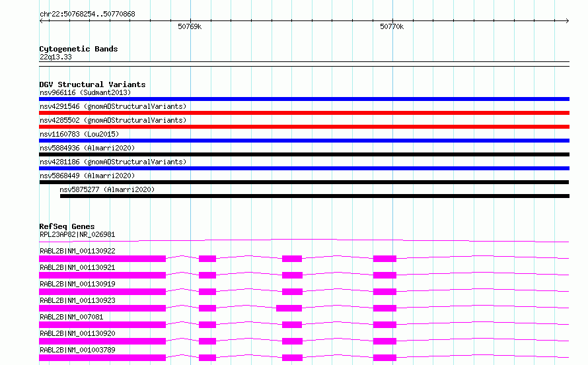Open the nsv1160783 (Lou2015) label
Viewport: 588px width, 365px height.
coord(79,134)
